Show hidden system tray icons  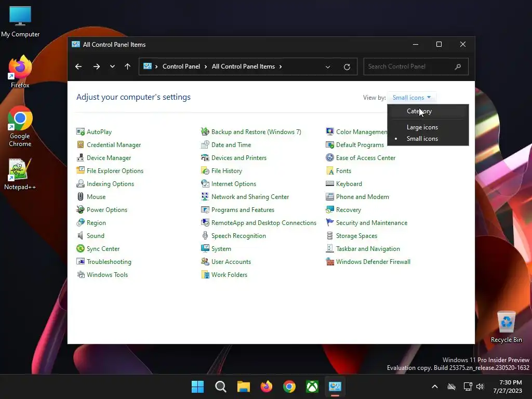coord(435,387)
